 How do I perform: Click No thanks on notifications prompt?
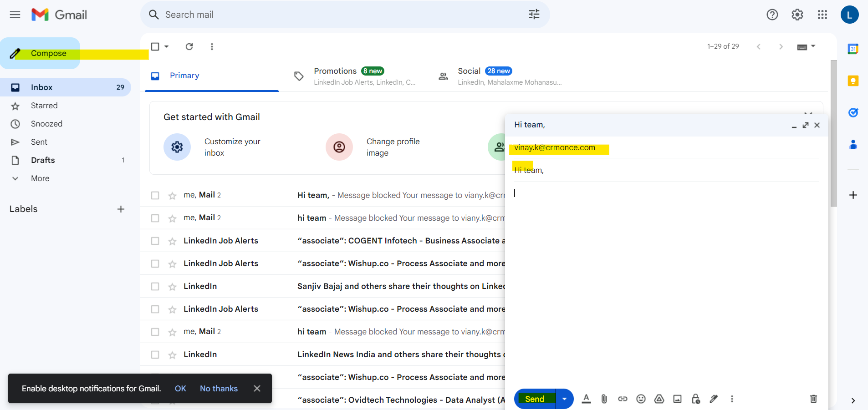(219, 389)
